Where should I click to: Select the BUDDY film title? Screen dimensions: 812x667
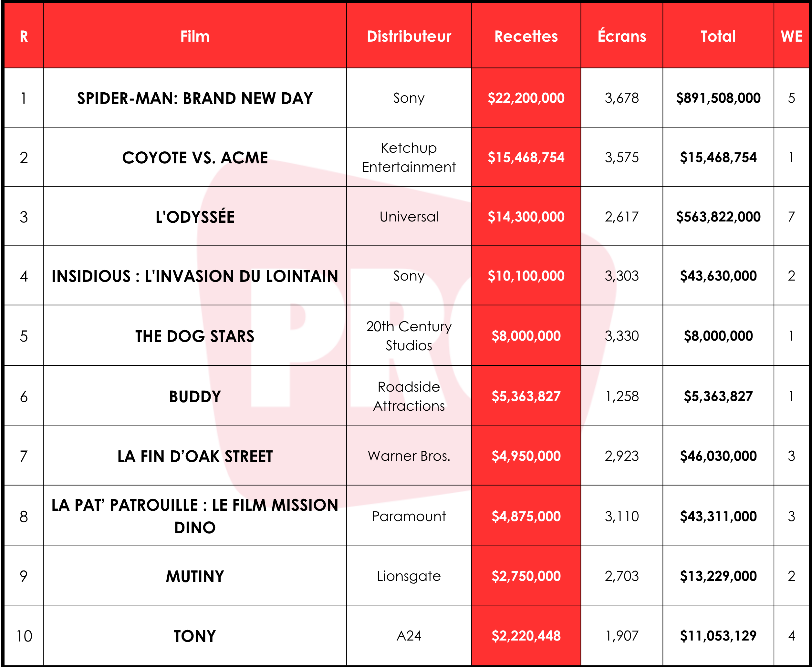click(195, 396)
